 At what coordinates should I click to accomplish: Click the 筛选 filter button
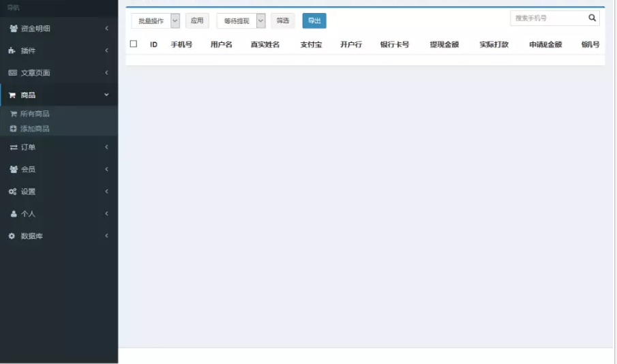pyautogui.click(x=282, y=21)
